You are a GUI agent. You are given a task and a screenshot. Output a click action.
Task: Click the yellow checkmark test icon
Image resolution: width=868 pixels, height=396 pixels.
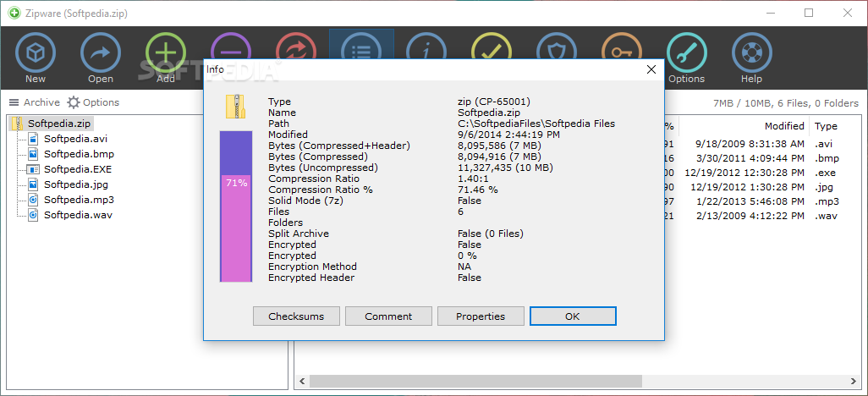tap(492, 46)
